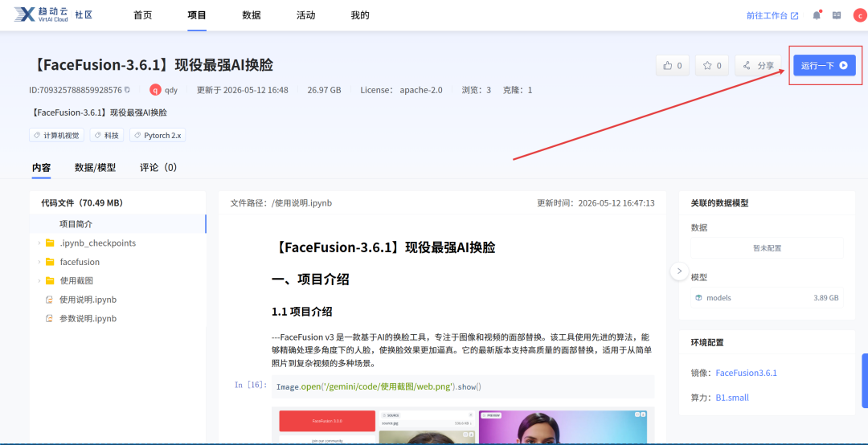Click the Image.open code cell
Image resolution: width=868 pixels, height=445 pixels.
[x=463, y=386]
